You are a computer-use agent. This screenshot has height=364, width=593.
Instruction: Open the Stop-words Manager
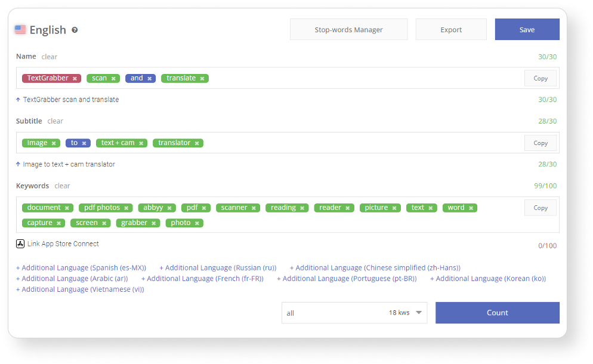pos(348,29)
